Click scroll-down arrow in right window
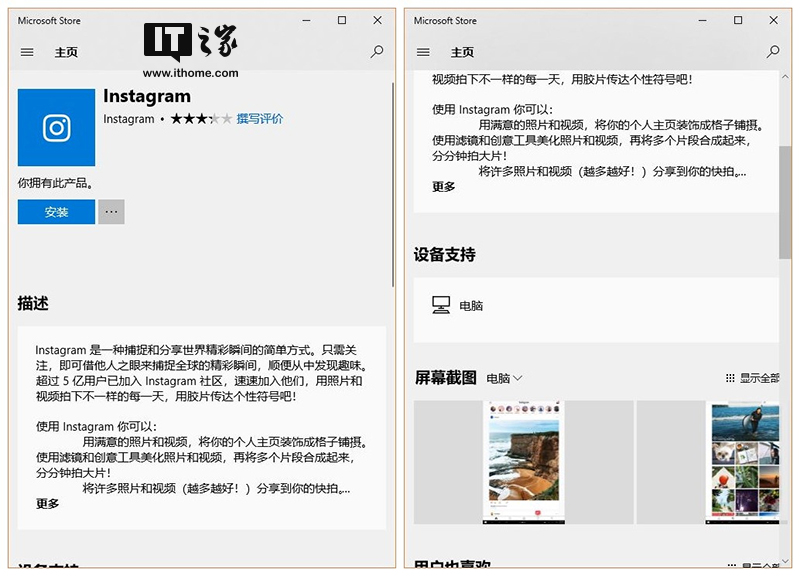The image size is (800, 576). [x=785, y=561]
